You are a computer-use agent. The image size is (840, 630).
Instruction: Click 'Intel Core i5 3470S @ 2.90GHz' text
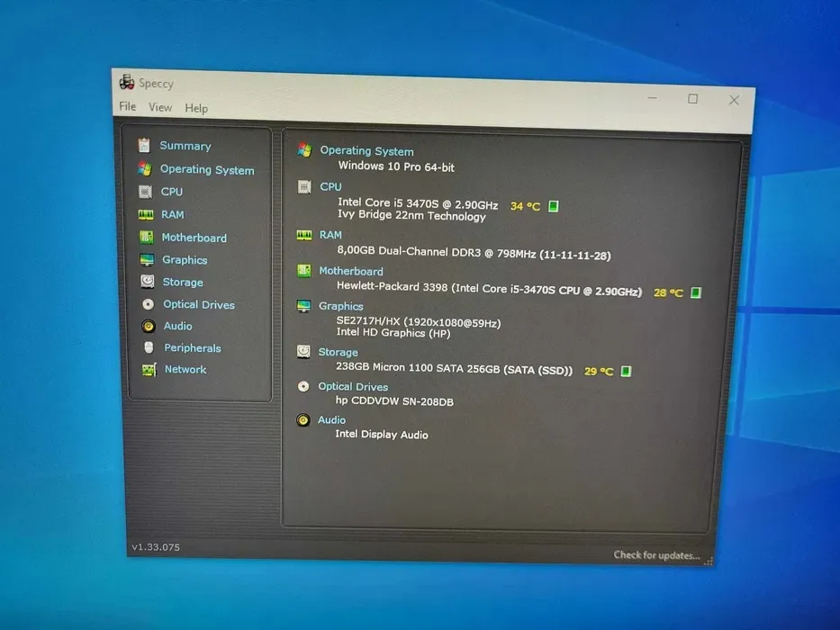pyautogui.click(x=418, y=204)
